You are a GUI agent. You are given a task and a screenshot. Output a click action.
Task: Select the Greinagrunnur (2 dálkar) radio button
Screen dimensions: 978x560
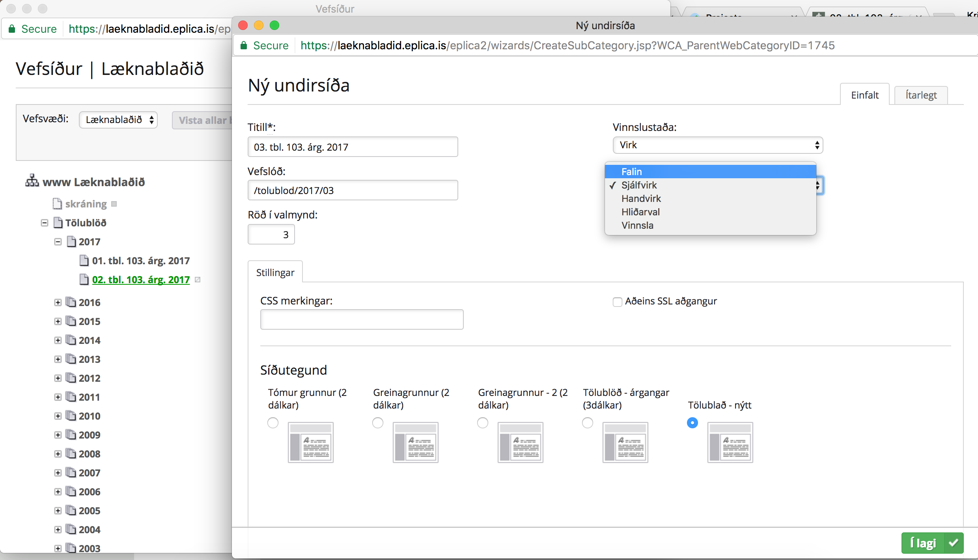(377, 423)
